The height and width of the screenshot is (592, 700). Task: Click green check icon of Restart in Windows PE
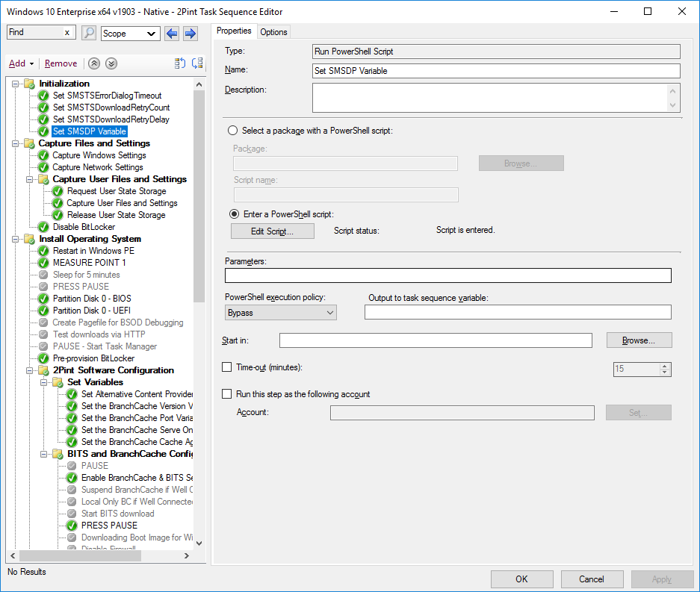coord(43,251)
